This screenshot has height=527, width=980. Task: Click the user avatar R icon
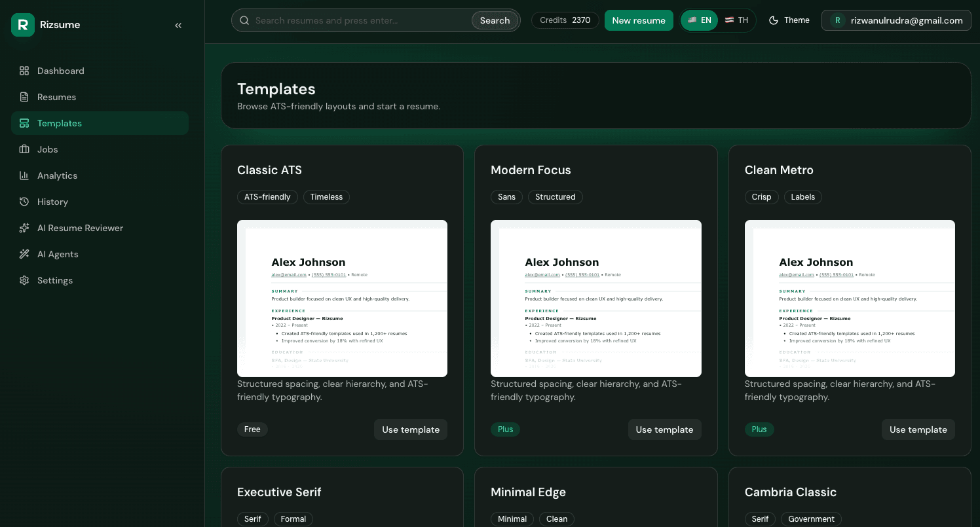pos(837,20)
